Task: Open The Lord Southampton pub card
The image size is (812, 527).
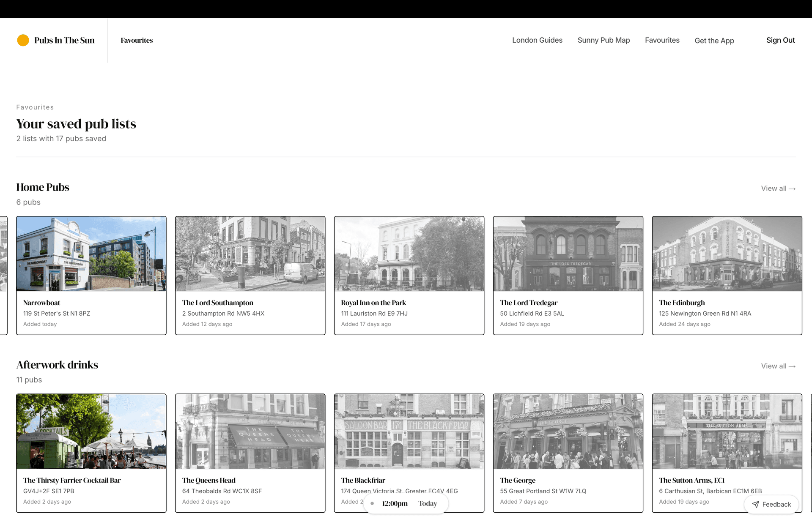Action: [250, 275]
